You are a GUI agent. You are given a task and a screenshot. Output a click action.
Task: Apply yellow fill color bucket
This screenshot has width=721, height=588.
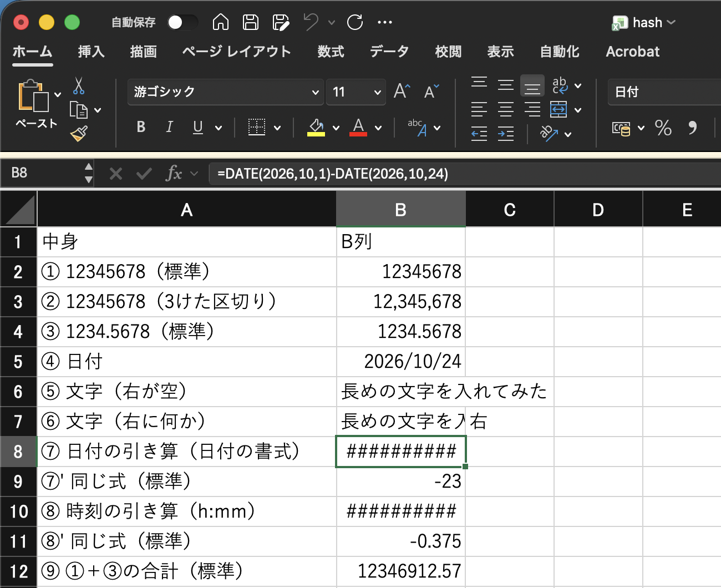316,128
